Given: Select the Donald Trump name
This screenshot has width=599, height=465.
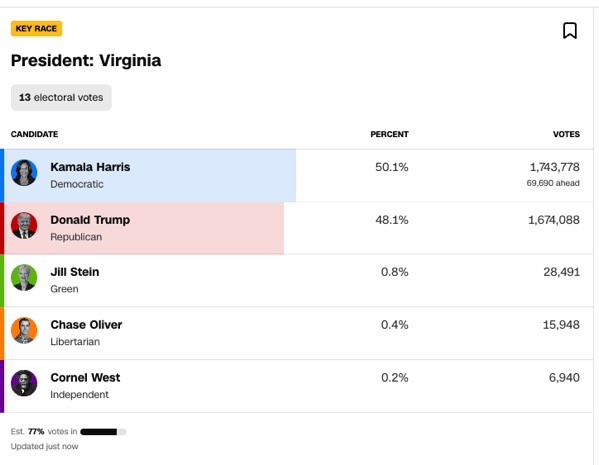Looking at the screenshot, I should pos(90,220).
